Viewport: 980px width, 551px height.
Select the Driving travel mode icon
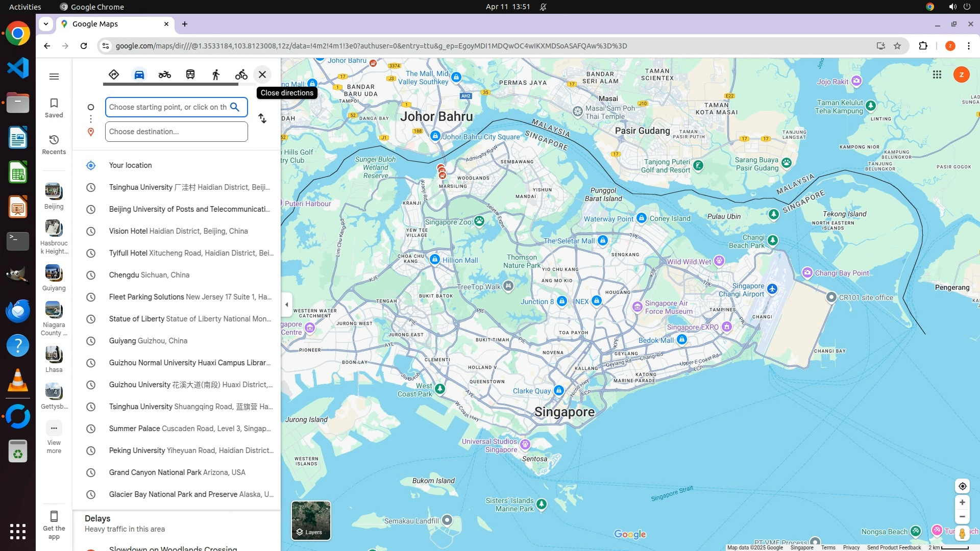coord(139,74)
